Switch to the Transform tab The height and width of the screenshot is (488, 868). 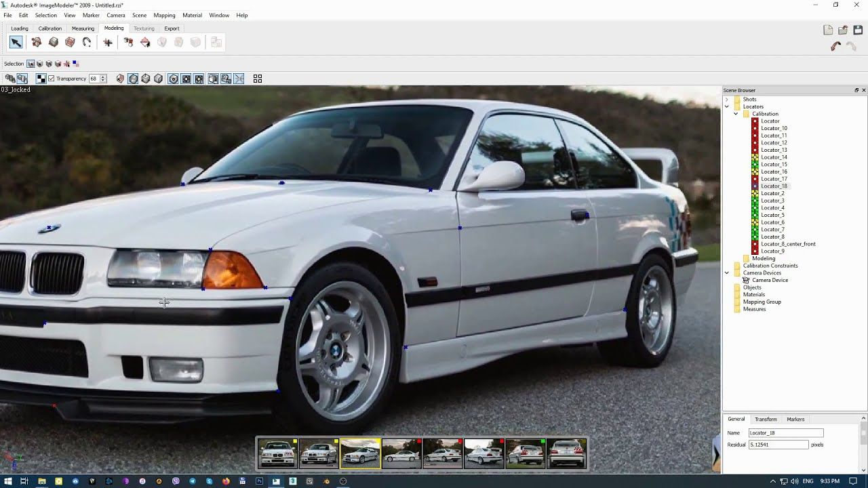pyautogui.click(x=766, y=419)
